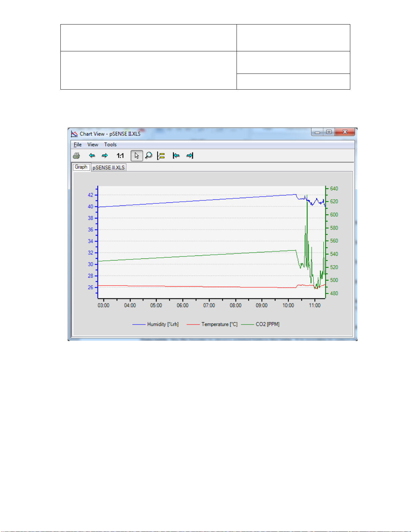Open the File menu

point(78,145)
